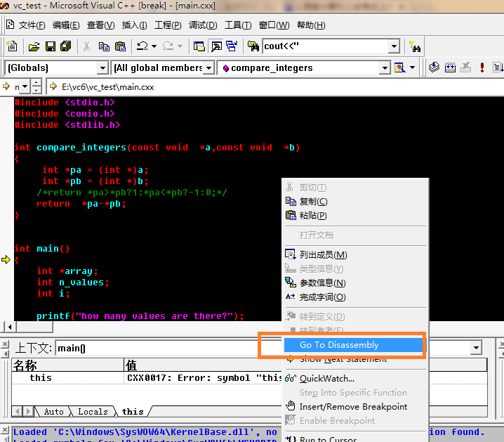Toggle the Workspace window icon

pos(199,46)
